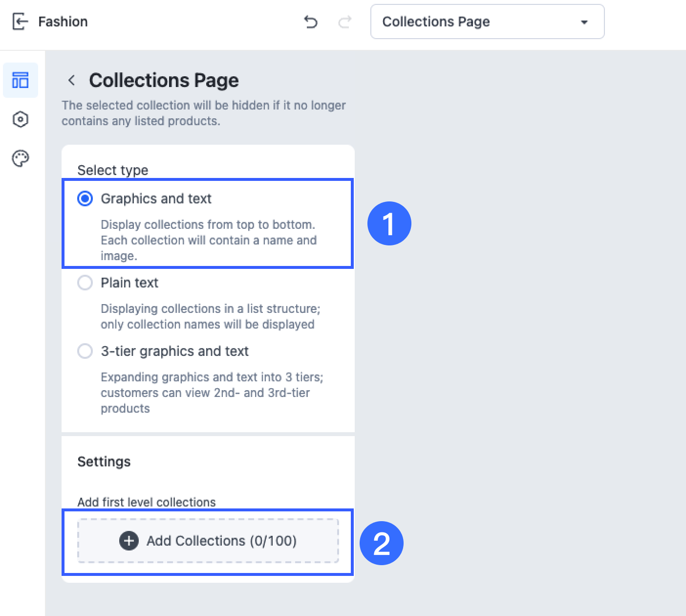Select the Plain text radio option

coord(85,283)
